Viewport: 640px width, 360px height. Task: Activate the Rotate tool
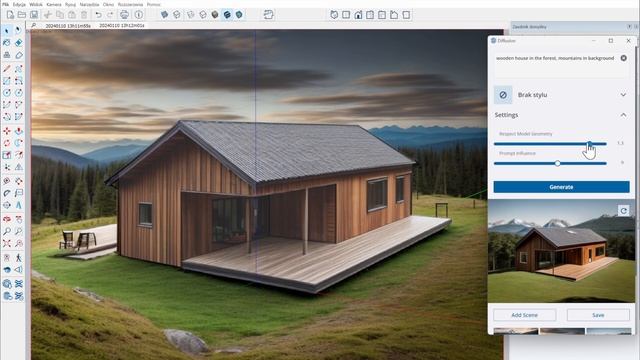(7, 143)
